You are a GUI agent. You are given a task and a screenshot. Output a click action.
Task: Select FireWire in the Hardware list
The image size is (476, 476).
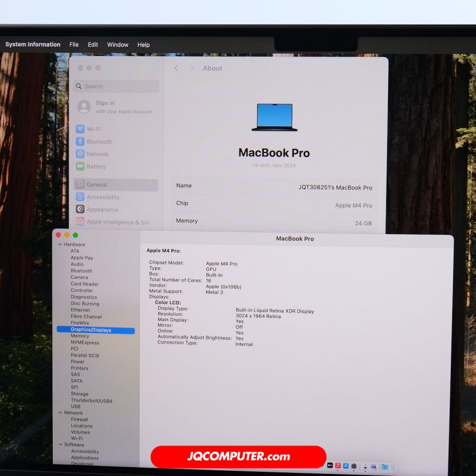[x=80, y=323]
